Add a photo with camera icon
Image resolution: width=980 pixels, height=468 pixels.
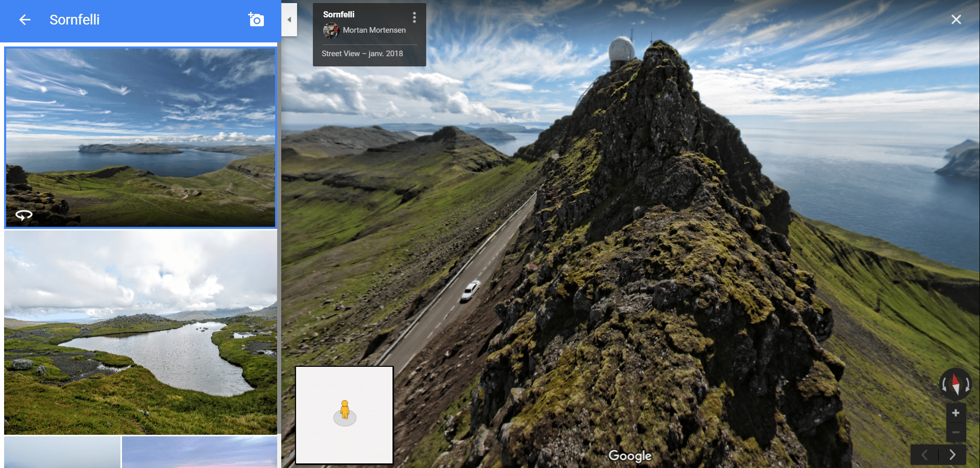tap(256, 19)
